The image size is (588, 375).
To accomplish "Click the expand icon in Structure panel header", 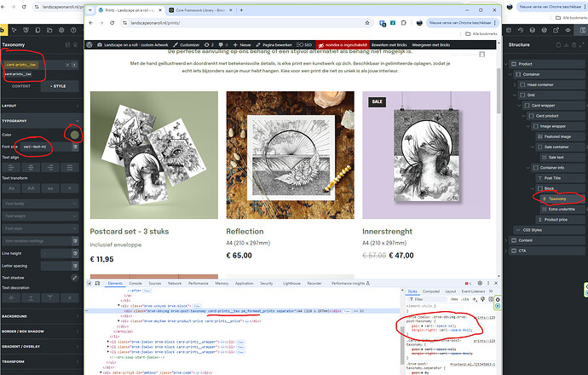I will click(x=582, y=45).
